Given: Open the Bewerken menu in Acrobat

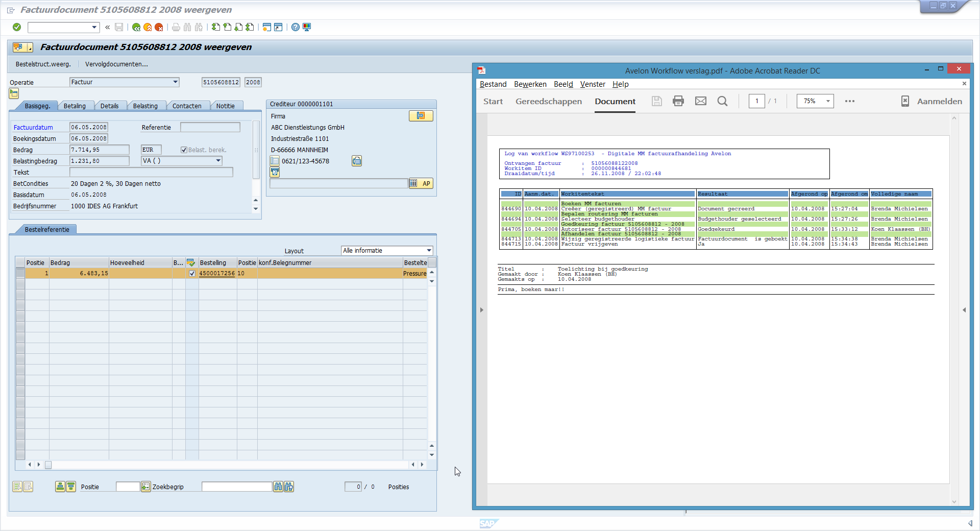Looking at the screenshot, I should 530,84.
